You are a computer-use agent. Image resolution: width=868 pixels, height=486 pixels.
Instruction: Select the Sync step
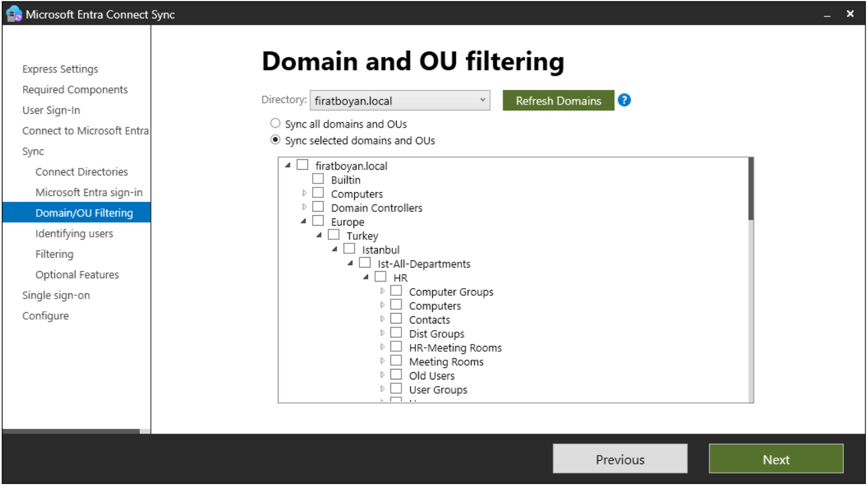(33, 151)
